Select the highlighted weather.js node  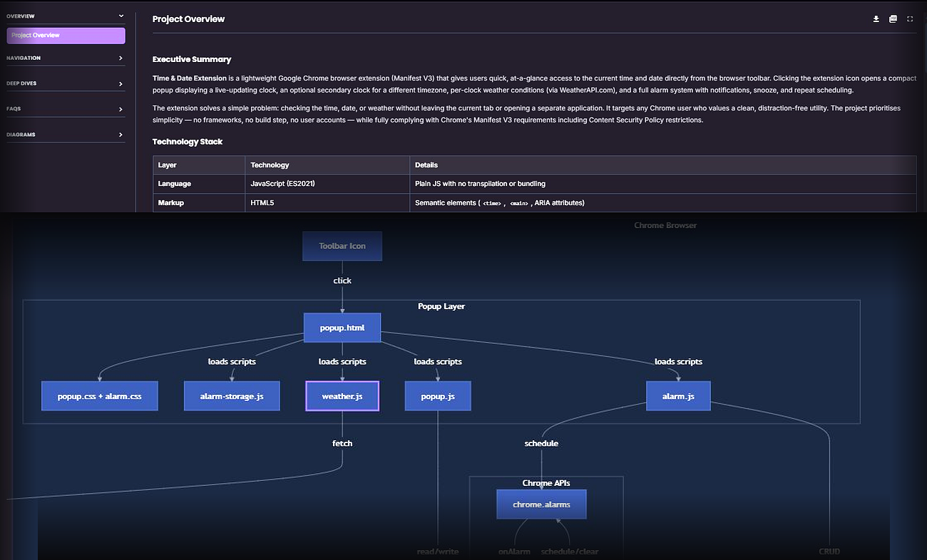(x=342, y=396)
